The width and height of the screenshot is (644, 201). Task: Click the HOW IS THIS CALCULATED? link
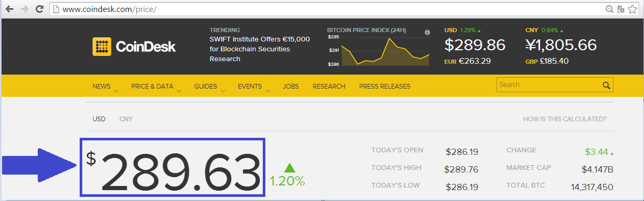565,119
